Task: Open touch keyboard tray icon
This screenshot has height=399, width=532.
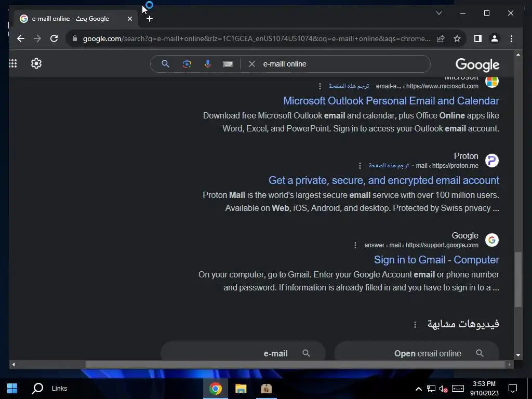Action: tap(458, 389)
